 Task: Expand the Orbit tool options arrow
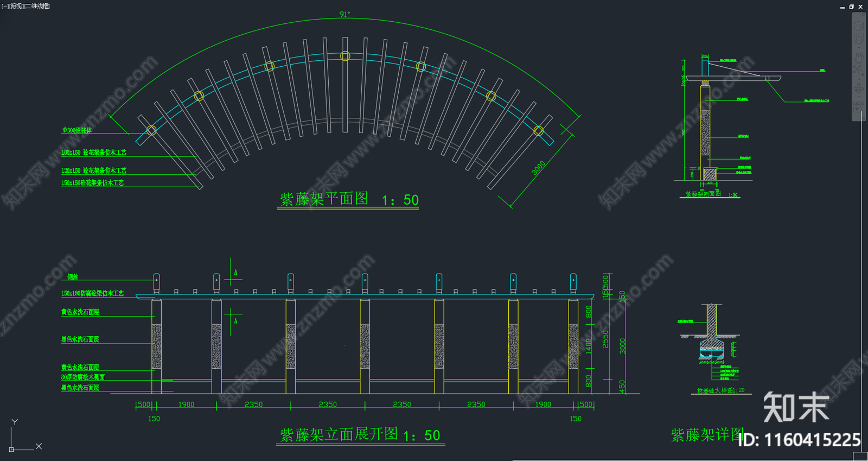859,97
